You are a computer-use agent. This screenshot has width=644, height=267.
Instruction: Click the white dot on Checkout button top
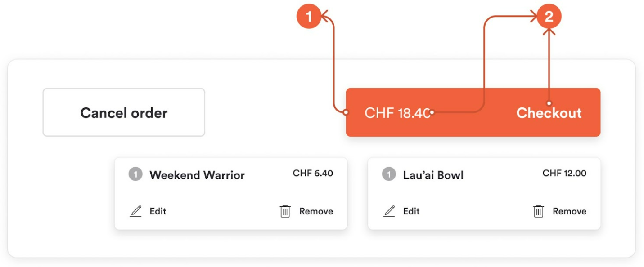tap(549, 103)
